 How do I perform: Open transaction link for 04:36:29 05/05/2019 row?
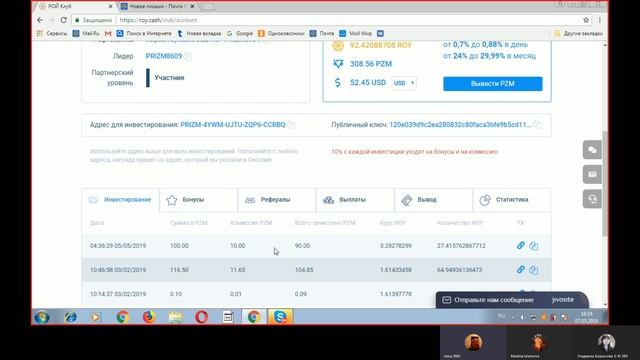(520, 245)
